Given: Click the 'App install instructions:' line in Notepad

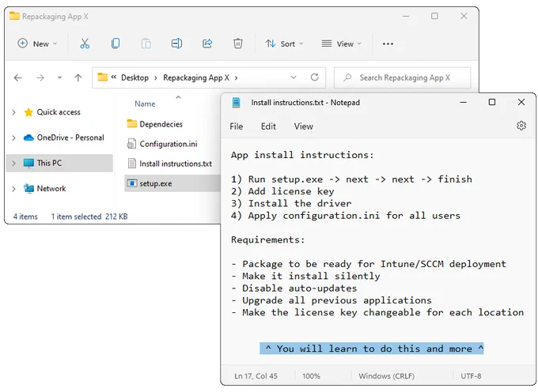Looking at the screenshot, I should (x=302, y=155).
